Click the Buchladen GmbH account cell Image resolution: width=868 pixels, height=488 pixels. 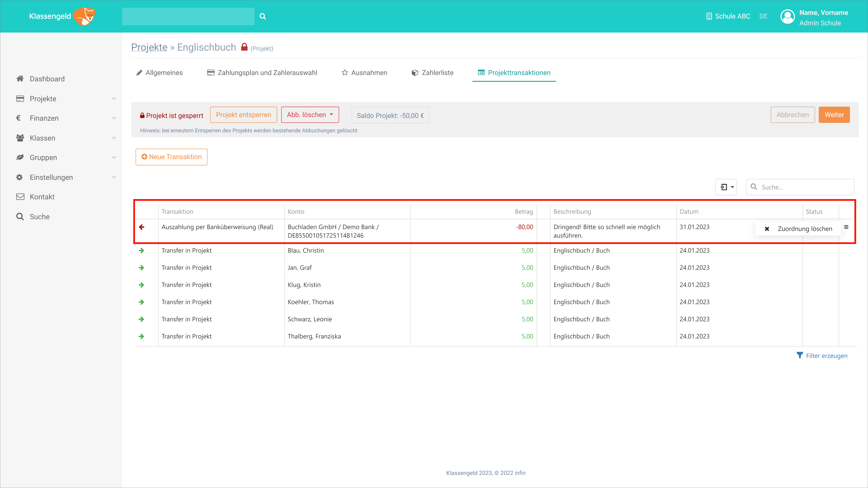pyautogui.click(x=347, y=231)
